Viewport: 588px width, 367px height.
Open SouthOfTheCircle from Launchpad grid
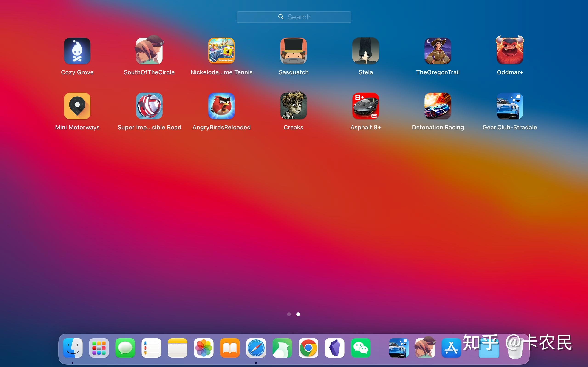point(149,51)
